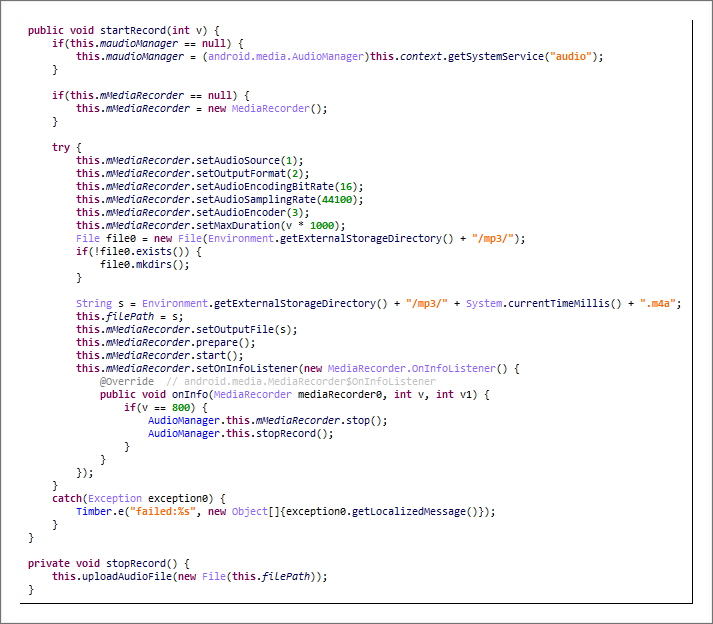The height and width of the screenshot is (624, 713).
Task: Click setAudioEncodingBitRate method call
Action: click(x=265, y=186)
